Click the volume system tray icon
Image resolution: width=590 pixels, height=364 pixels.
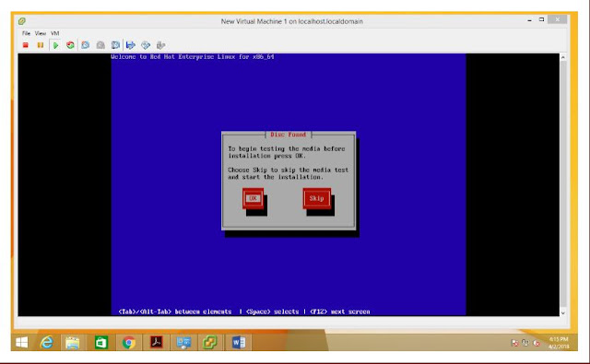537,343
